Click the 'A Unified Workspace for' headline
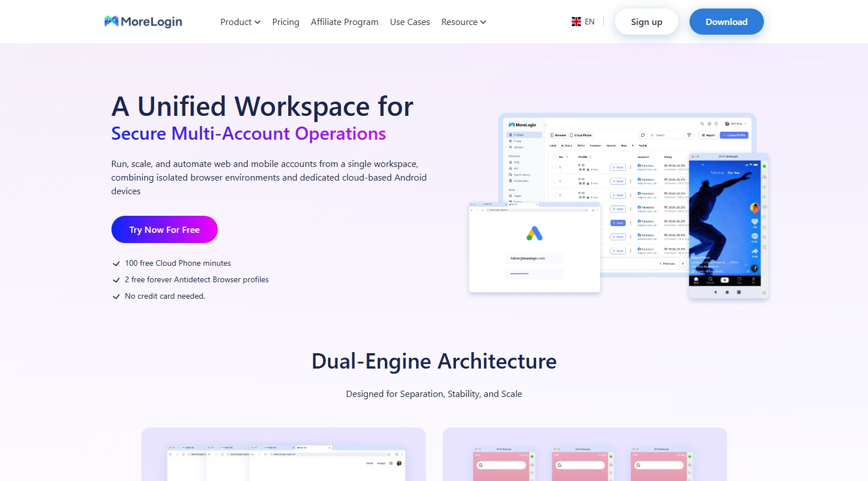The width and height of the screenshot is (868, 481). pyautogui.click(x=262, y=106)
